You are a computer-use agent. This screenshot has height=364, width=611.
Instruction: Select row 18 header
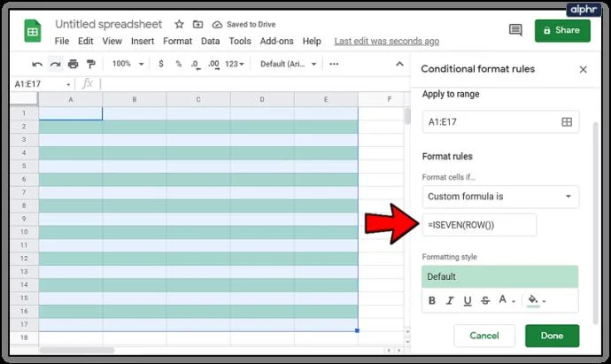click(x=24, y=337)
